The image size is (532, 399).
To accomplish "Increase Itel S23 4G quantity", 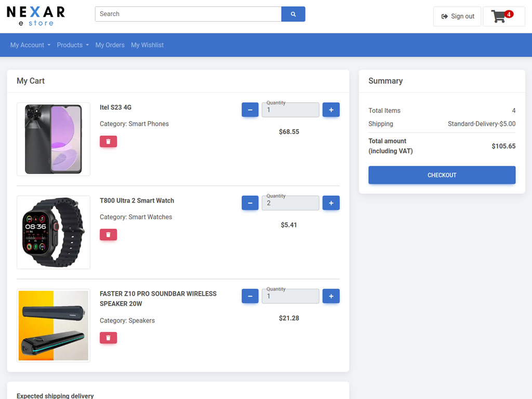I will coord(331,110).
